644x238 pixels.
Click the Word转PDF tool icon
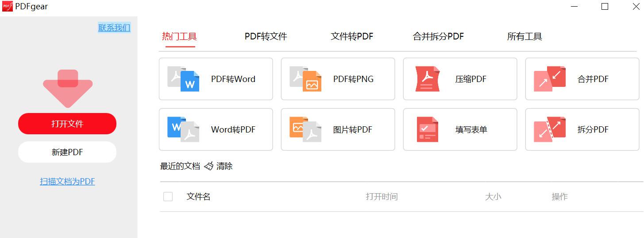183,129
